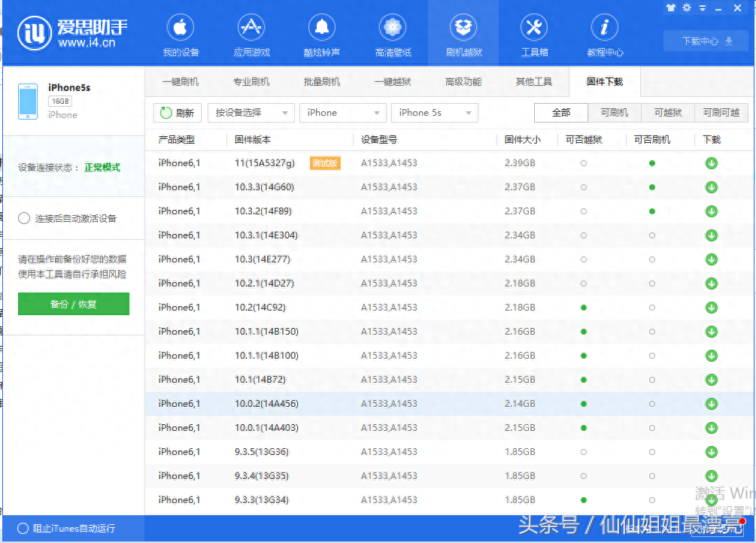This screenshot has width=756, height=543.
Task: Open the 酷炫铃声 ringtones icon
Action: [321, 33]
